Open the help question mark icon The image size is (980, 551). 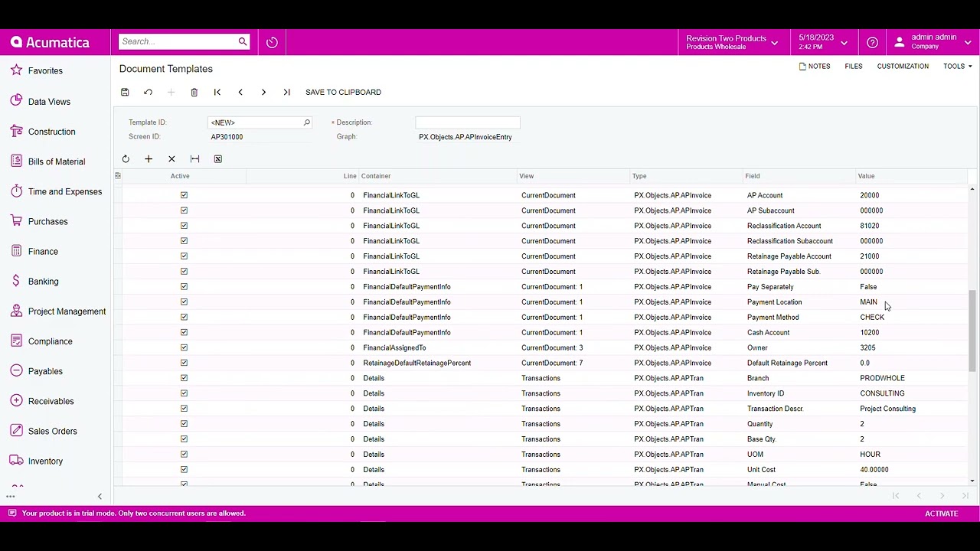click(872, 42)
